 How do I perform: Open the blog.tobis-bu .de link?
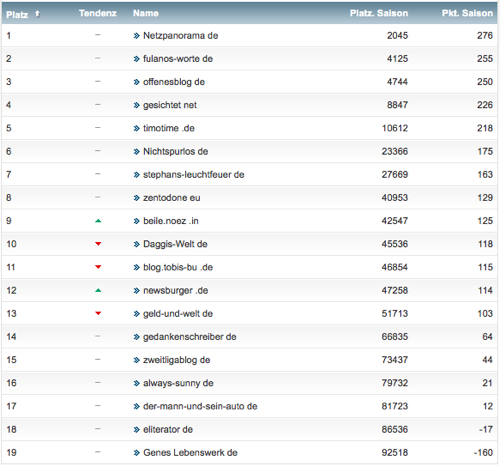coord(178,267)
